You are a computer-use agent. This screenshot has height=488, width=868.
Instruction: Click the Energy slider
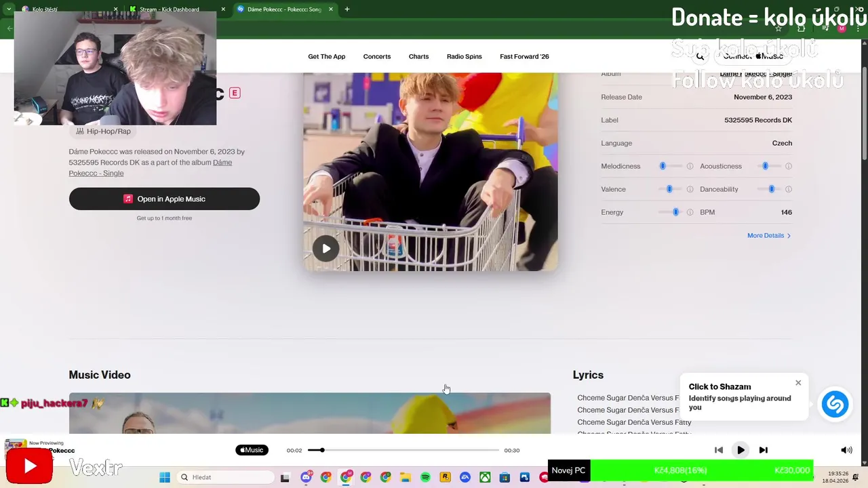coord(670,212)
